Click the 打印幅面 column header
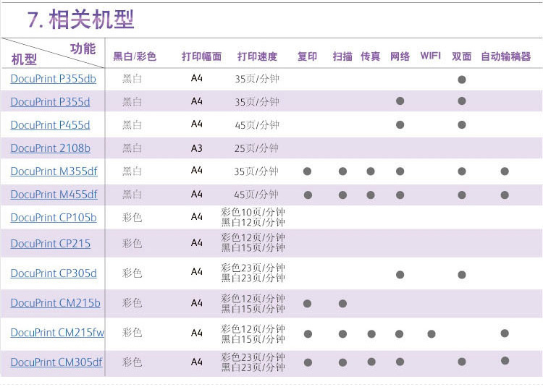The width and height of the screenshot is (543, 392). pos(201,56)
